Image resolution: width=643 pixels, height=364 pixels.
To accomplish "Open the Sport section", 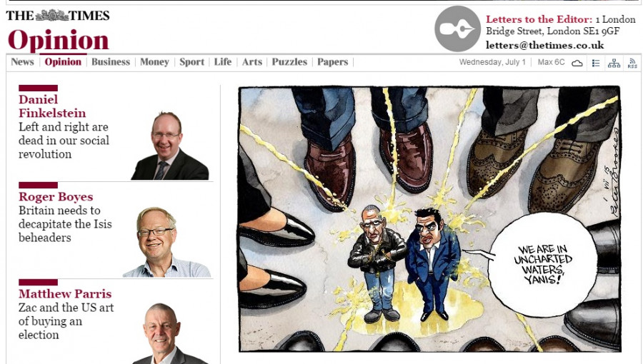I will 191,62.
